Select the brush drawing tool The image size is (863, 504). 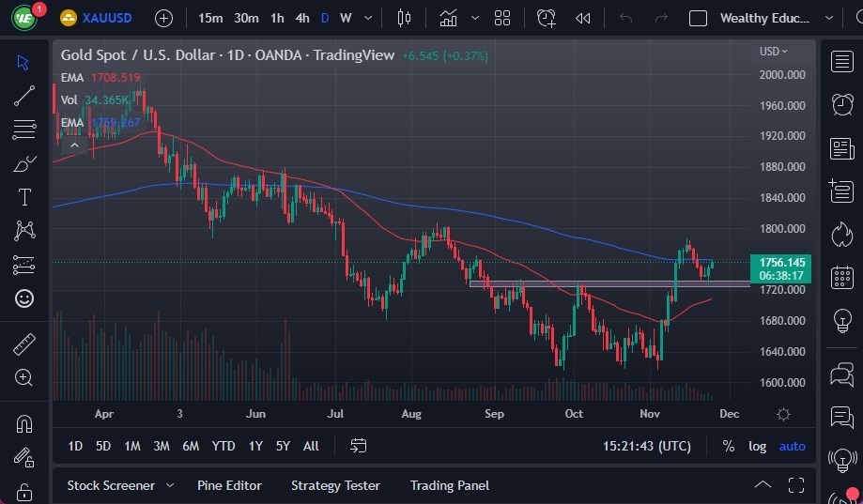coord(24,163)
